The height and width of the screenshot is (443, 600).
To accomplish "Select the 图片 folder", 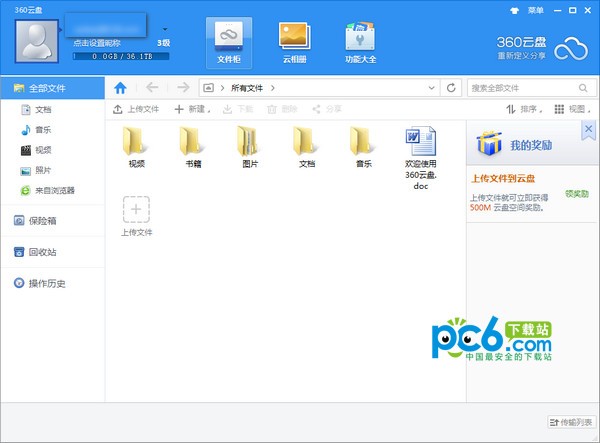I will coord(250,147).
